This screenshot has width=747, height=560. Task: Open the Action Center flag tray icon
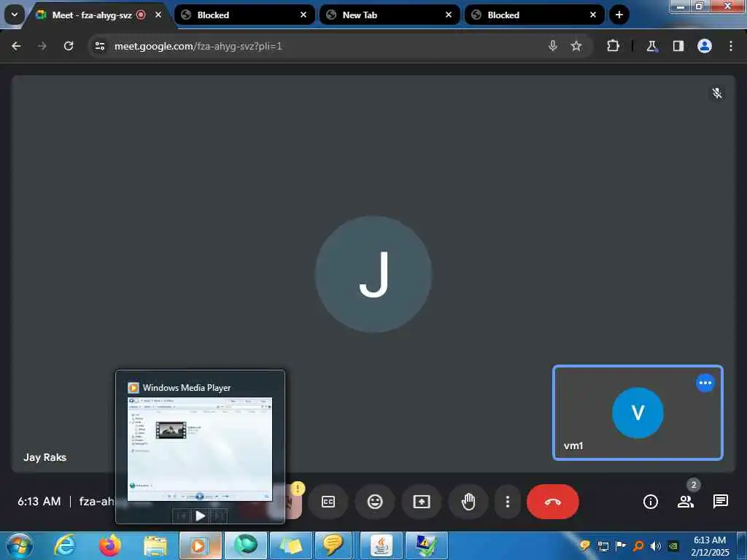click(620, 545)
